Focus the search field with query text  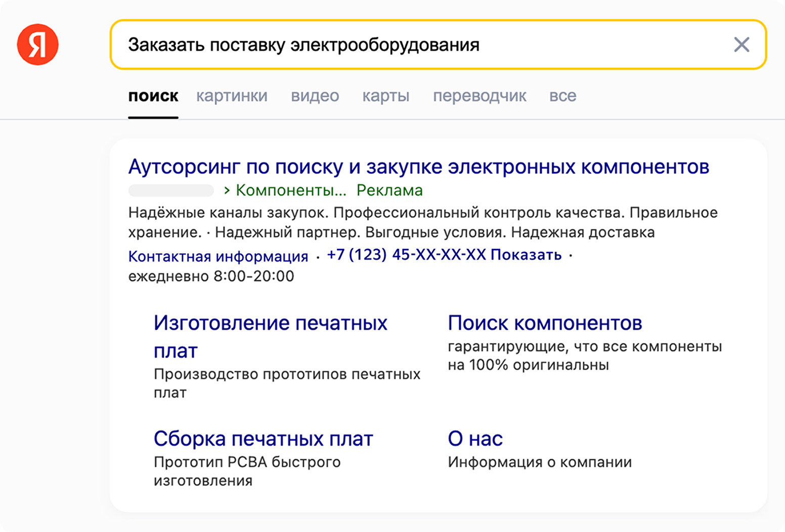click(438, 45)
